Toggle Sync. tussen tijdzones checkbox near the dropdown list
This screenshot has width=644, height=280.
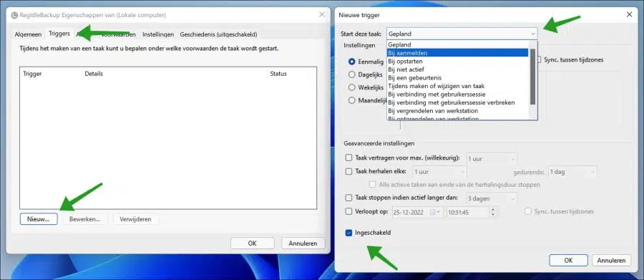click(x=539, y=59)
